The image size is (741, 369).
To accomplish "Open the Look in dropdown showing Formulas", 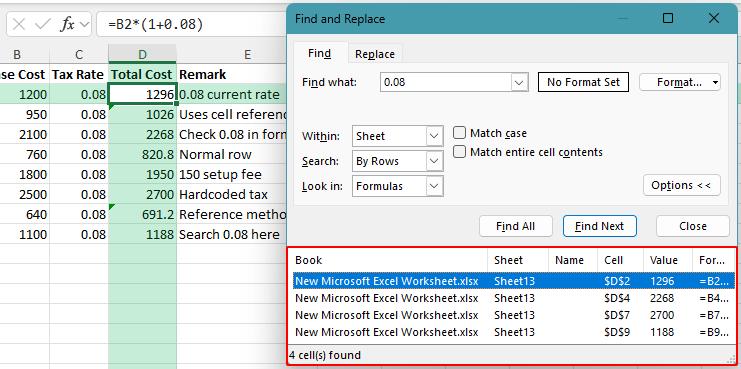I will (397, 186).
